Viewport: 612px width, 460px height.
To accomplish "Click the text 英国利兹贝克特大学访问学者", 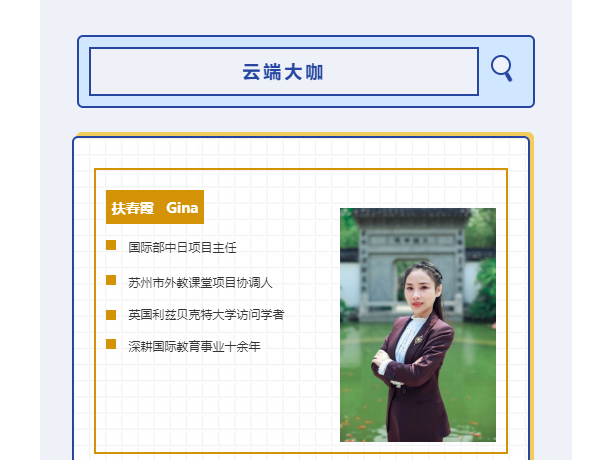I will click(x=206, y=314).
